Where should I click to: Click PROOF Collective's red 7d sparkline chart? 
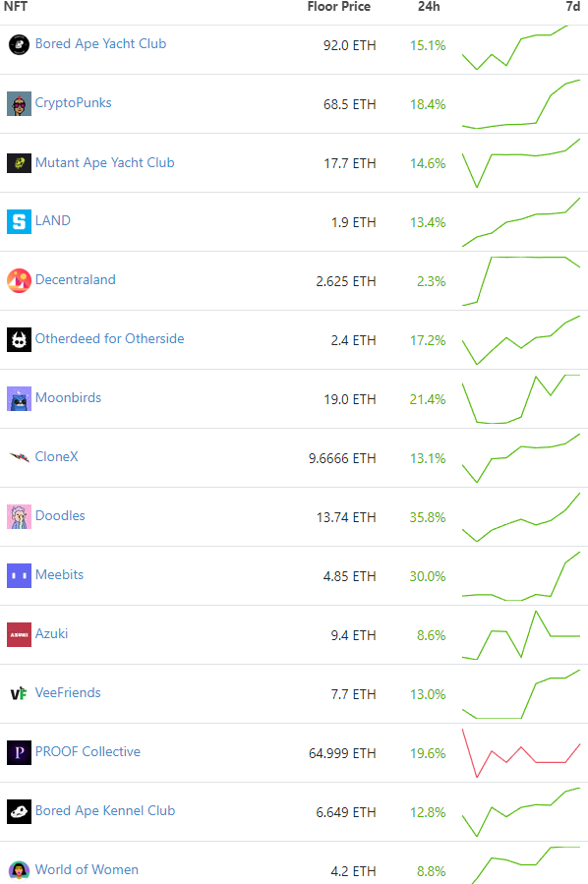point(521,753)
